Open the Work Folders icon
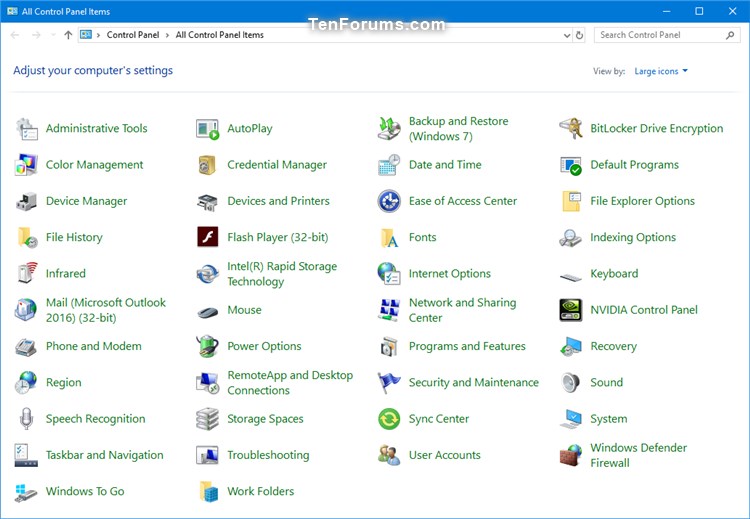 pos(209,491)
